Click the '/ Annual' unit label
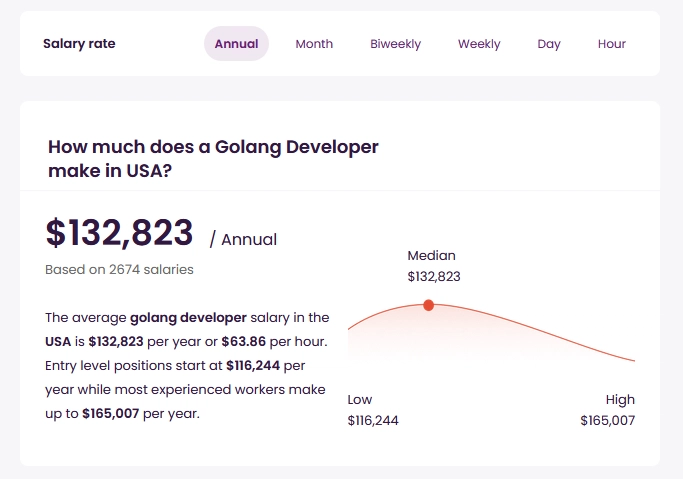This screenshot has width=683, height=479. coord(243,240)
